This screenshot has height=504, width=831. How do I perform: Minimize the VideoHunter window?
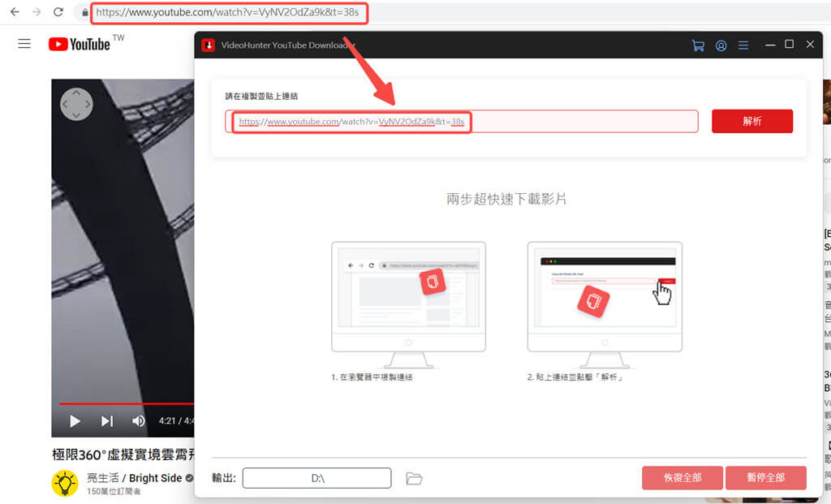click(x=770, y=45)
